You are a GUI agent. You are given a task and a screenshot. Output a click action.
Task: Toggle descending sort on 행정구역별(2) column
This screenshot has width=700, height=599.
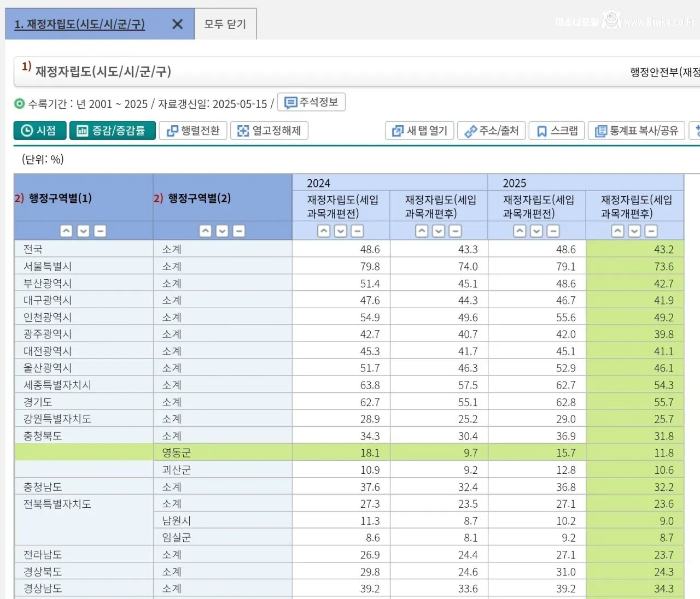(x=222, y=231)
